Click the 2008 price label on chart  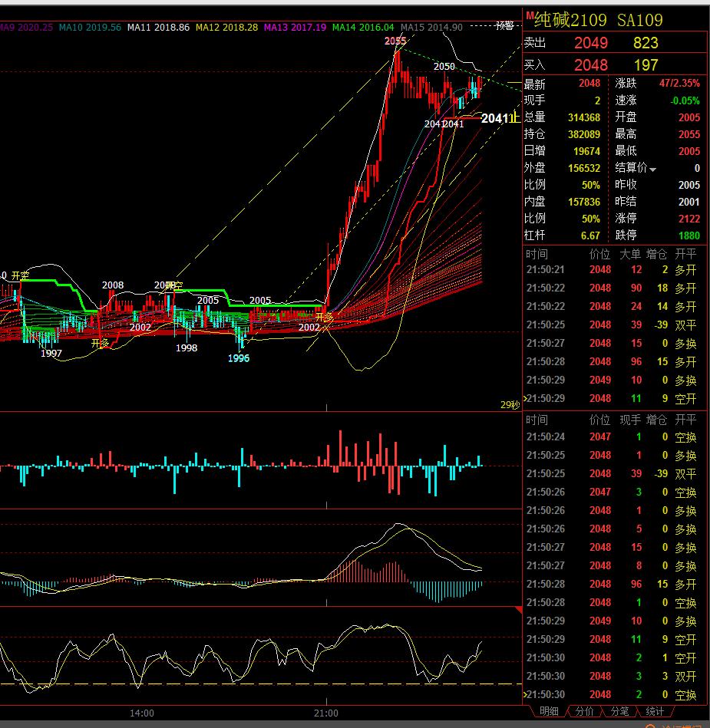click(x=113, y=285)
